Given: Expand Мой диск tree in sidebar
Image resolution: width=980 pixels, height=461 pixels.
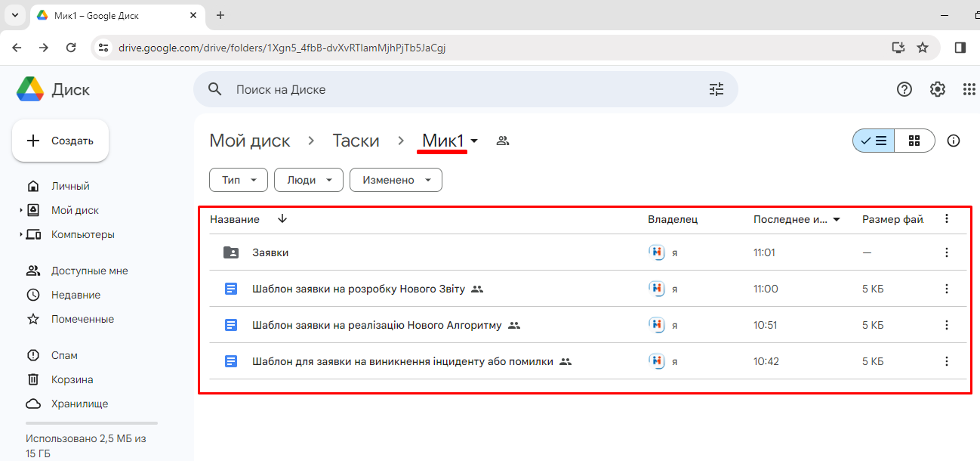Looking at the screenshot, I should click(x=21, y=211).
